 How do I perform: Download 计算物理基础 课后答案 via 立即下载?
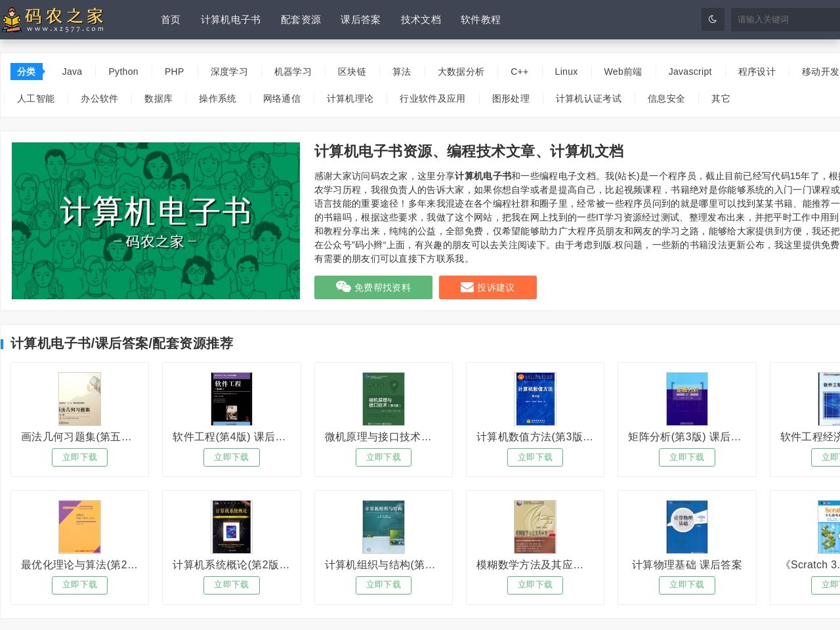[686, 585]
